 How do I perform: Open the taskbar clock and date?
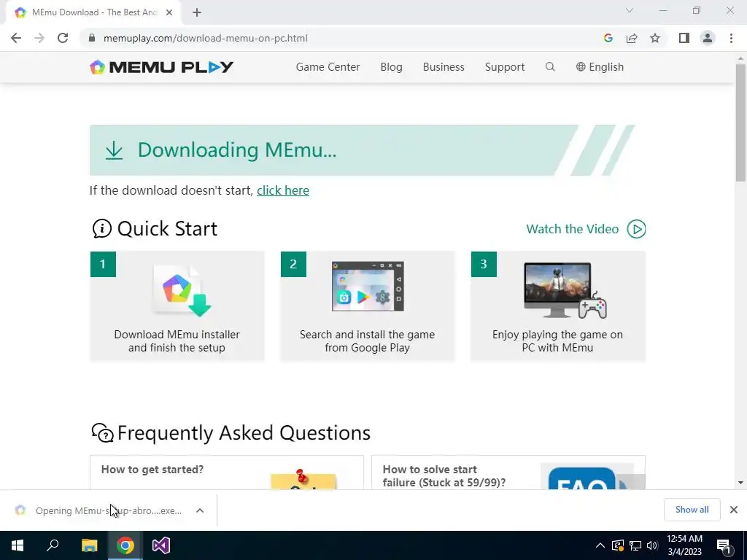pos(684,545)
